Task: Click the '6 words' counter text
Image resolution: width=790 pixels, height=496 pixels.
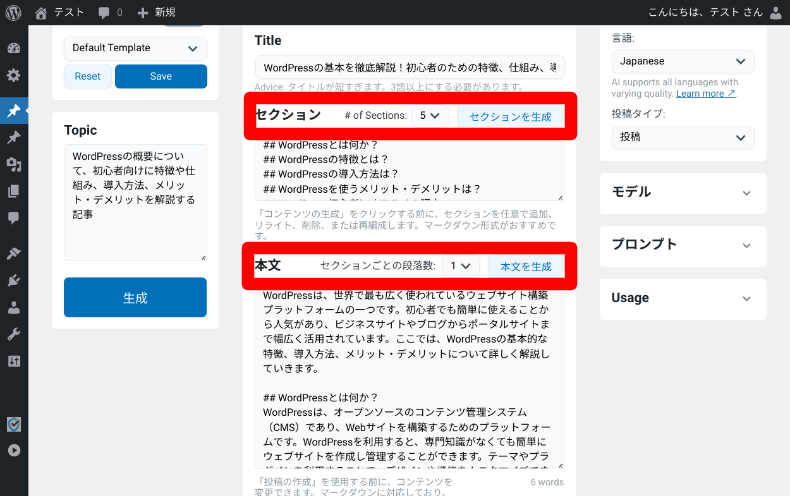Action: pyautogui.click(x=547, y=482)
